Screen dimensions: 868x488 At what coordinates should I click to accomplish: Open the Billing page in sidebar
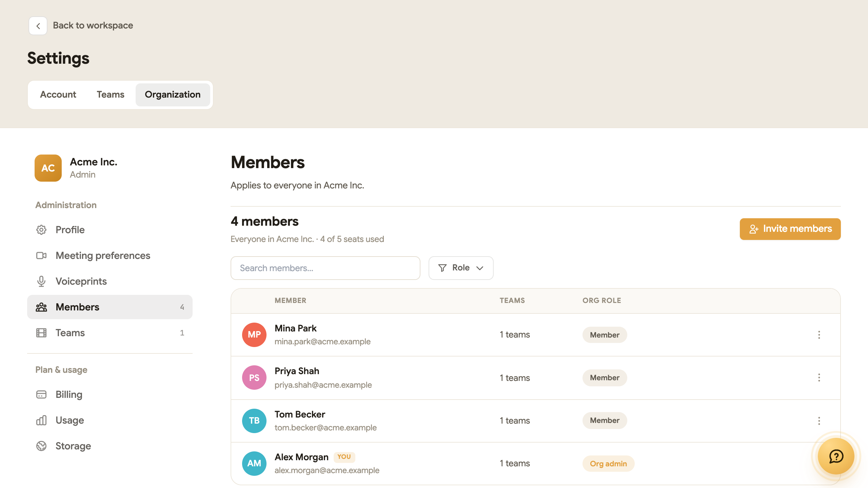click(x=110, y=394)
